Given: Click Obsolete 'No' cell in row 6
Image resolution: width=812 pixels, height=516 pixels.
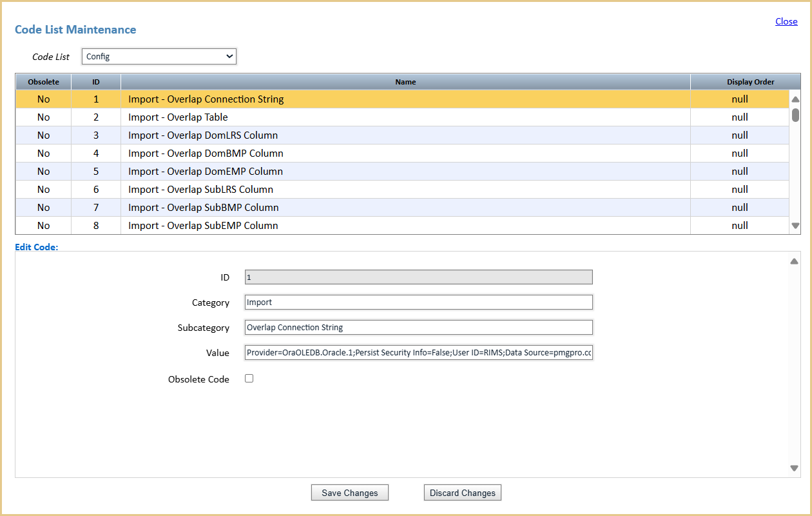Looking at the screenshot, I should (x=43, y=190).
